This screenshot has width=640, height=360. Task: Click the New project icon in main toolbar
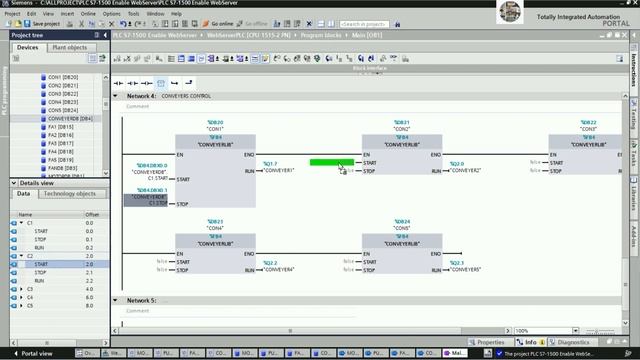coord(9,24)
